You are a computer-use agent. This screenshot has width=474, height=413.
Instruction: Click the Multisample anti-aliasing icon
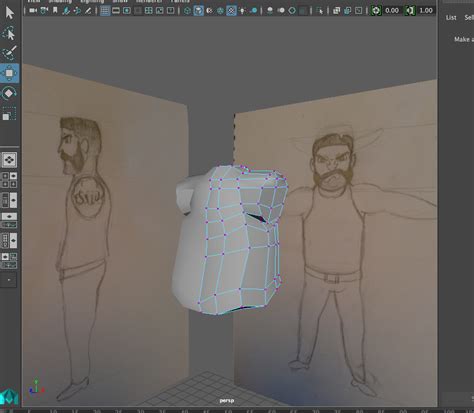pos(292,11)
